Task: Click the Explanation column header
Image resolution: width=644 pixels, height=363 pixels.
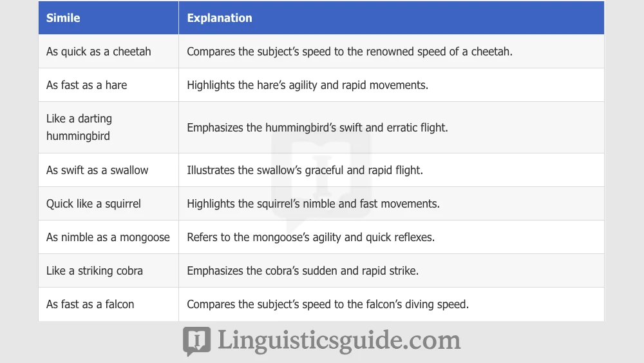Action: [x=220, y=18]
